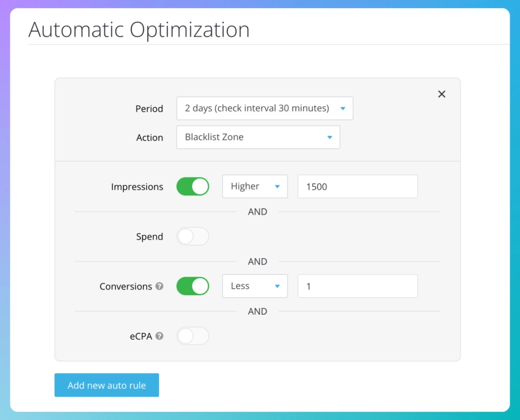Viewport: 520px width, 420px height.
Task: Enable the eCPA toggle
Action: tap(192, 336)
